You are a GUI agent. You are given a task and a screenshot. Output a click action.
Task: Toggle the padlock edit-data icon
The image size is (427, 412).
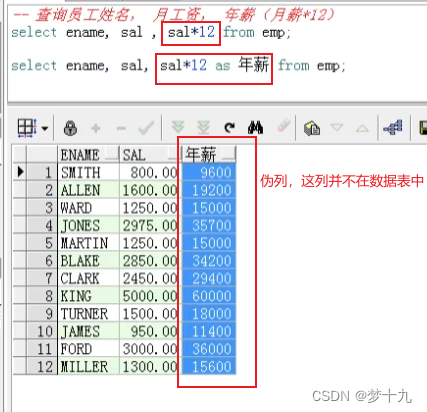(70, 128)
